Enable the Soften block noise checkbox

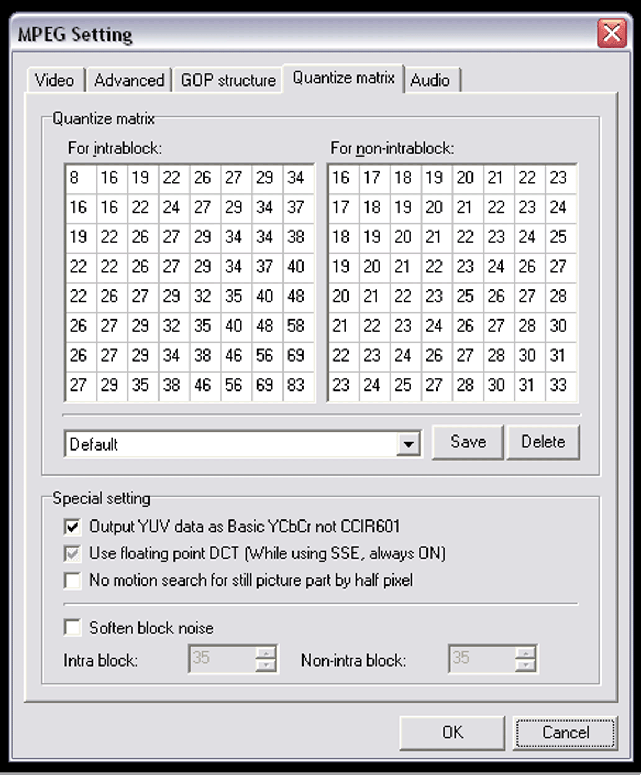[x=72, y=628]
